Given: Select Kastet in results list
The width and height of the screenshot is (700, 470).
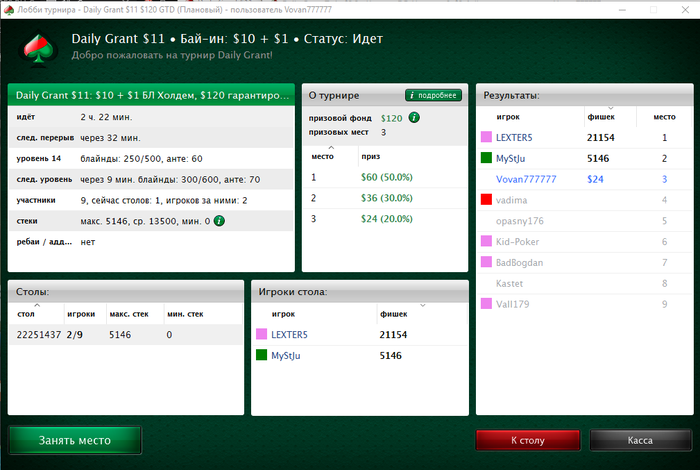Looking at the screenshot, I should point(585,283).
